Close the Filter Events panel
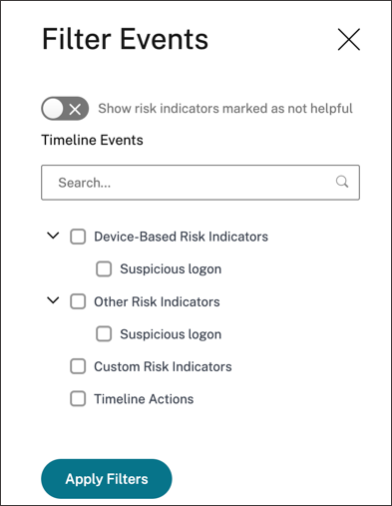 pyautogui.click(x=349, y=39)
